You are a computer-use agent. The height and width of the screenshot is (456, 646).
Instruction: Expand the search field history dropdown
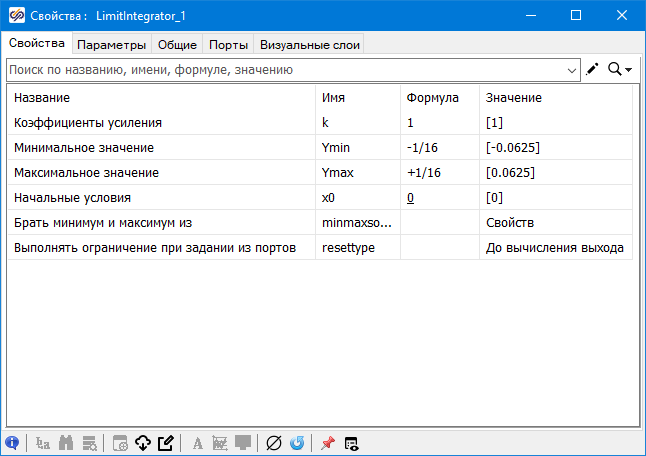tap(572, 70)
